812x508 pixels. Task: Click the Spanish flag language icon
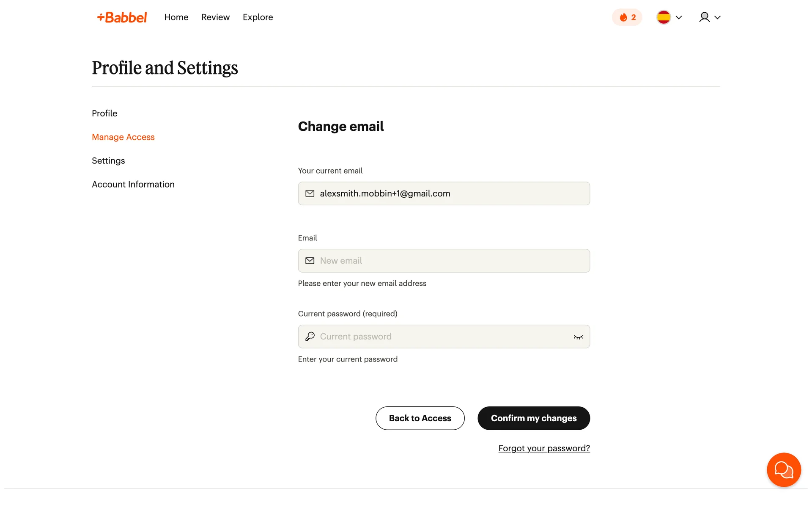(x=663, y=17)
